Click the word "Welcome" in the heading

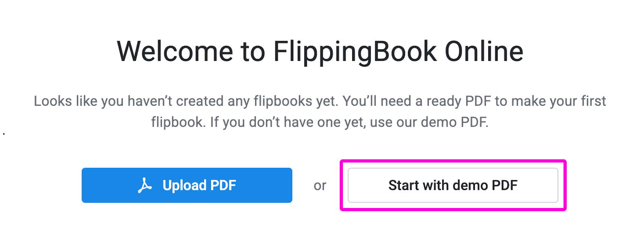pos(175,51)
